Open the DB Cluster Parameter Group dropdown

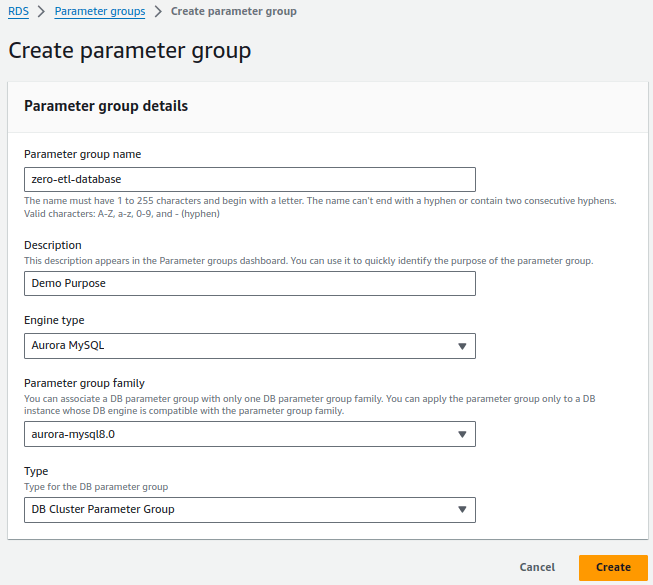(249, 510)
